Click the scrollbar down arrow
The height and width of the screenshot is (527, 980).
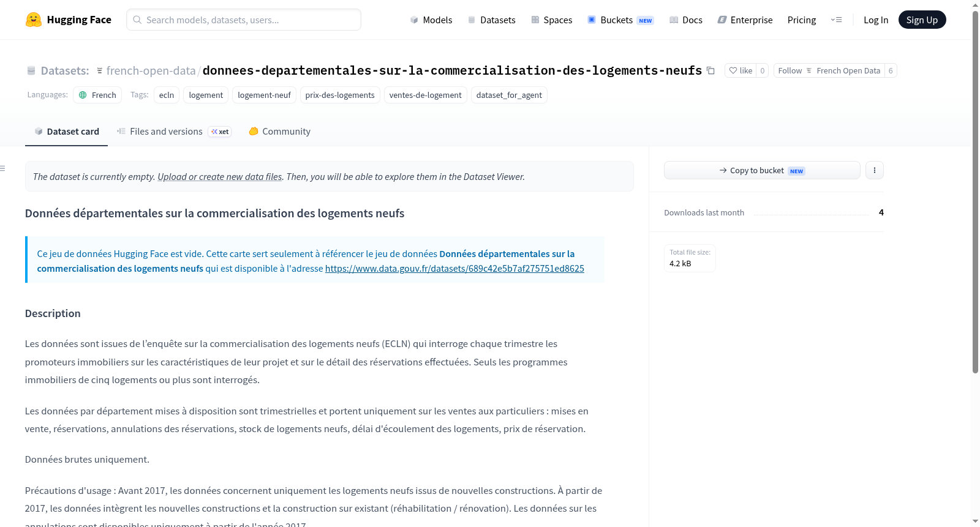975,521
